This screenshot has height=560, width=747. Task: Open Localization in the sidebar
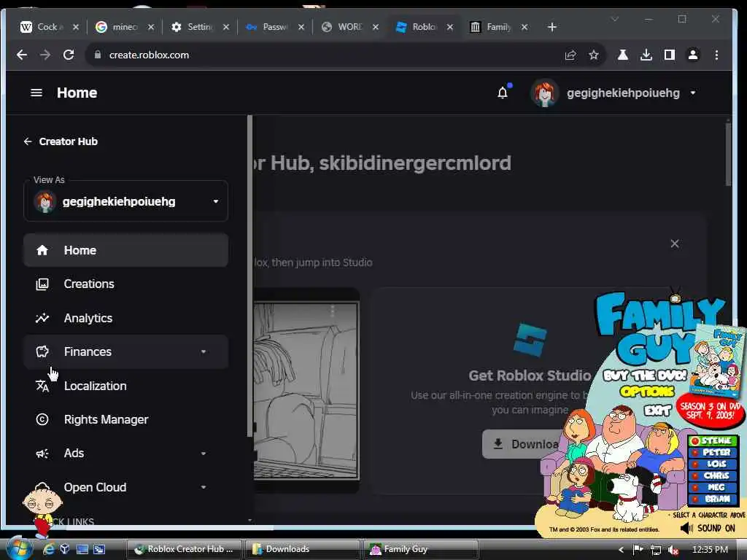coord(125,386)
